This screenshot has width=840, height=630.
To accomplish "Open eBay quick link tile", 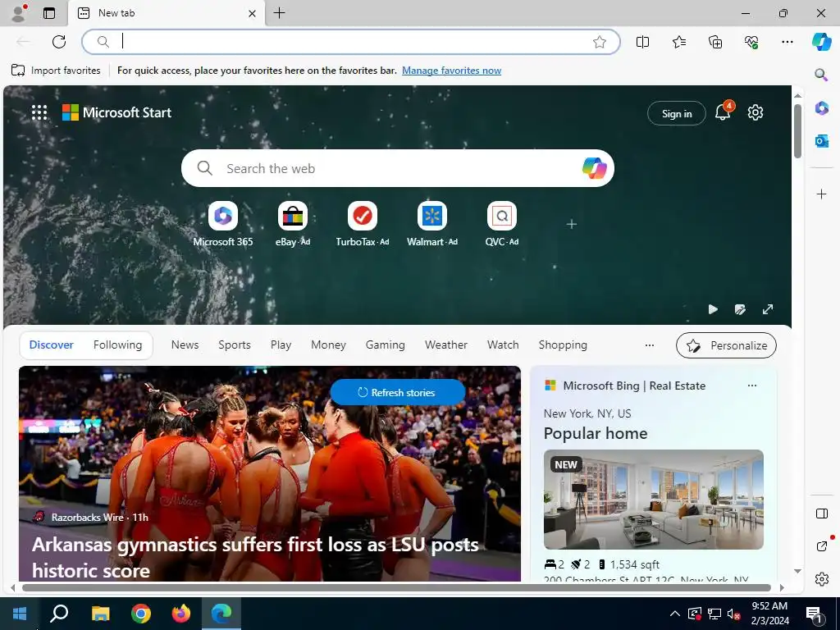I will pos(293,224).
